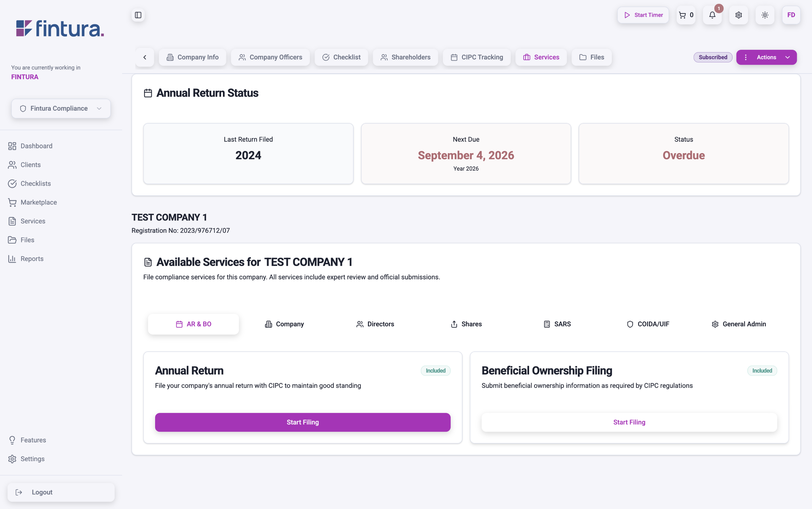Viewport: 812px width, 509px height.
Task: Open the notifications bell
Action: click(x=712, y=15)
